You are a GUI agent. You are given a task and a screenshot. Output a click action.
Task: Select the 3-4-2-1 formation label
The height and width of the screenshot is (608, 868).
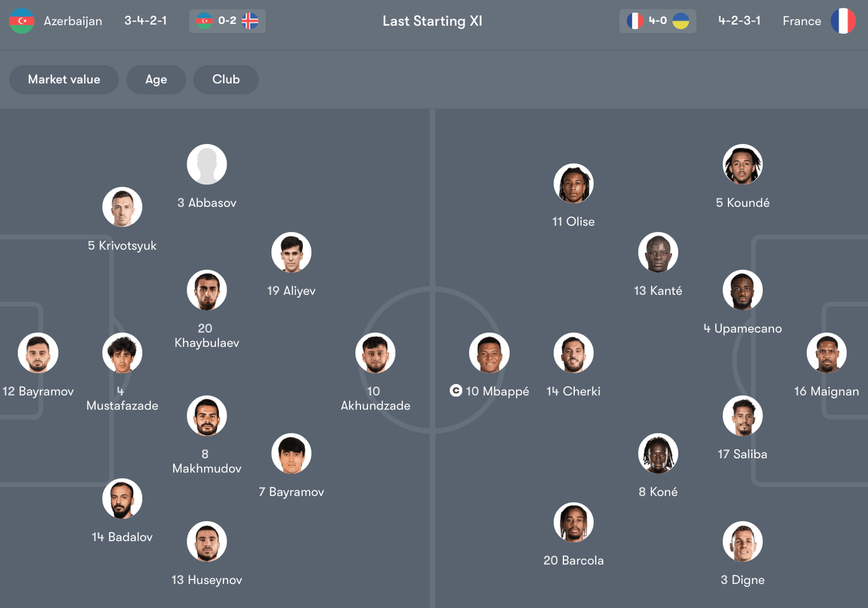coord(145,20)
